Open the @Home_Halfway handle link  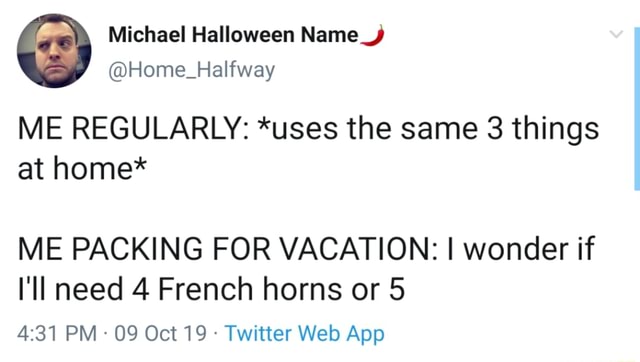pyautogui.click(x=191, y=70)
